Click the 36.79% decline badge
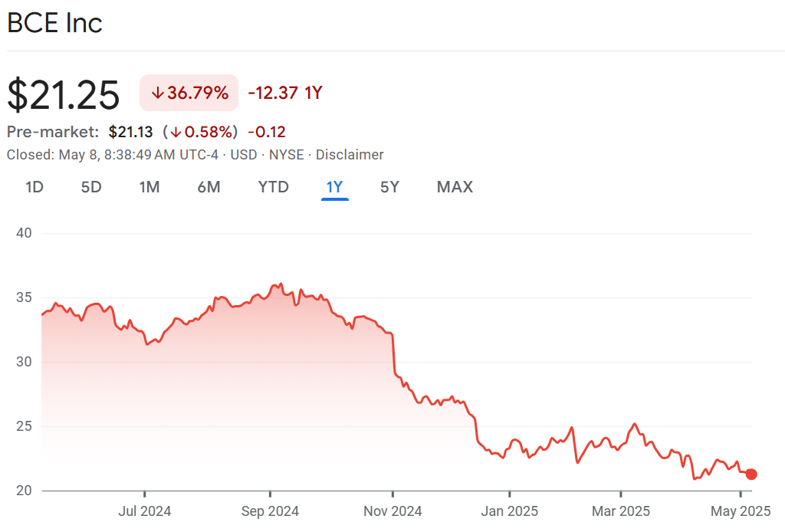The image size is (785, 532). click(x=189, y=94)
